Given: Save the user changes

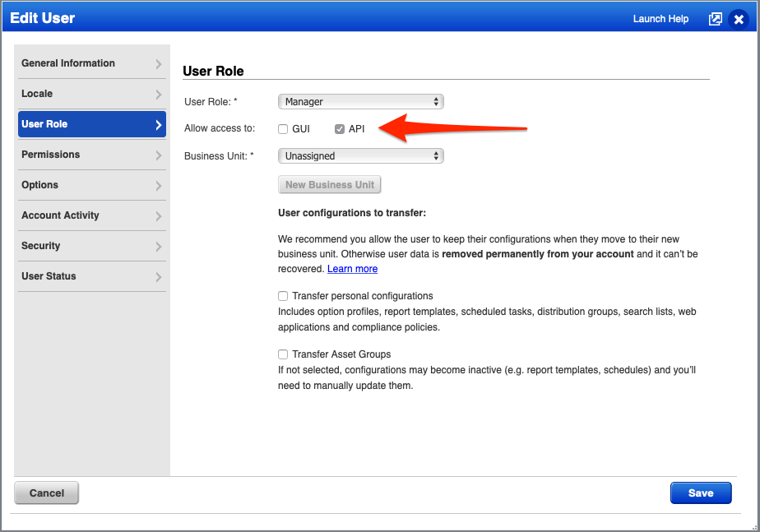Looking at the screenshot, I should pos(701,493).
